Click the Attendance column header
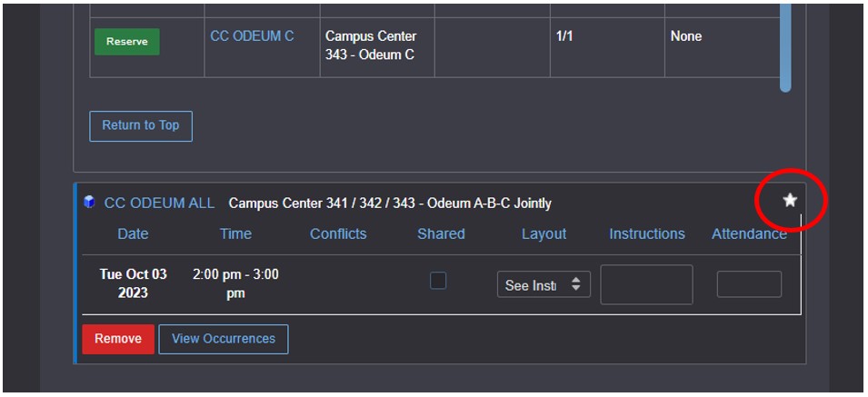Image resolution: width=868 pixels, height=397 pixels. click(749, 233)
